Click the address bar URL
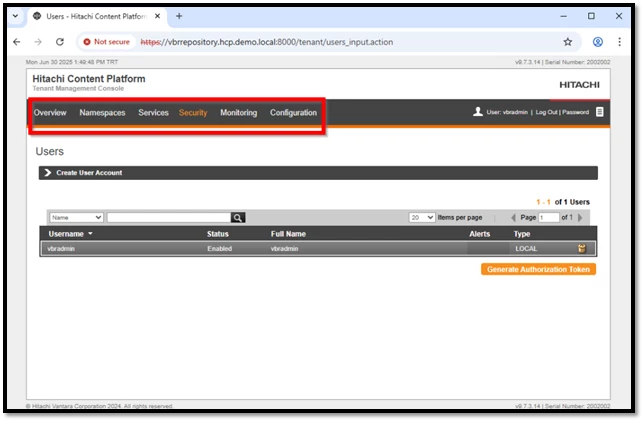644x422 pixels. click(267, 42)
